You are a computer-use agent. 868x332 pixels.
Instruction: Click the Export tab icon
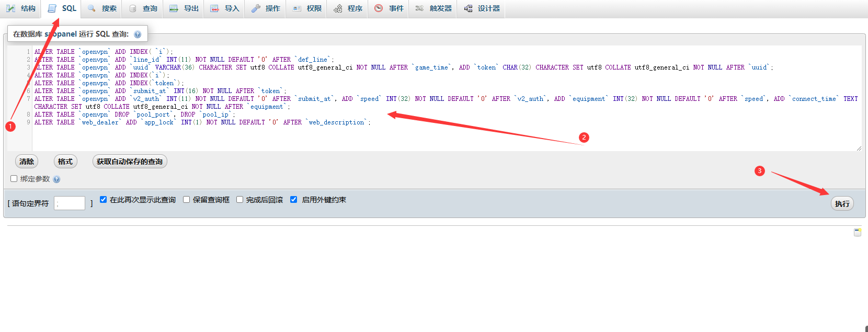174,8
